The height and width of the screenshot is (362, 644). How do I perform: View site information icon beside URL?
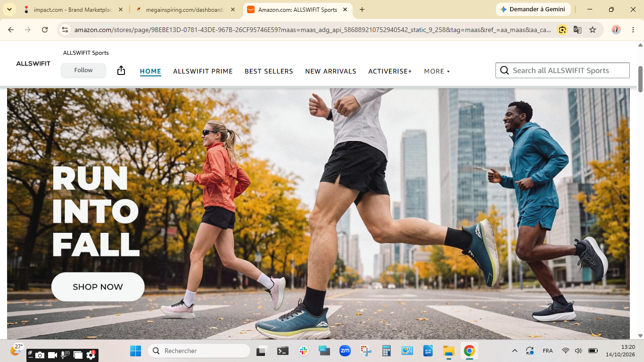[65, 30]
